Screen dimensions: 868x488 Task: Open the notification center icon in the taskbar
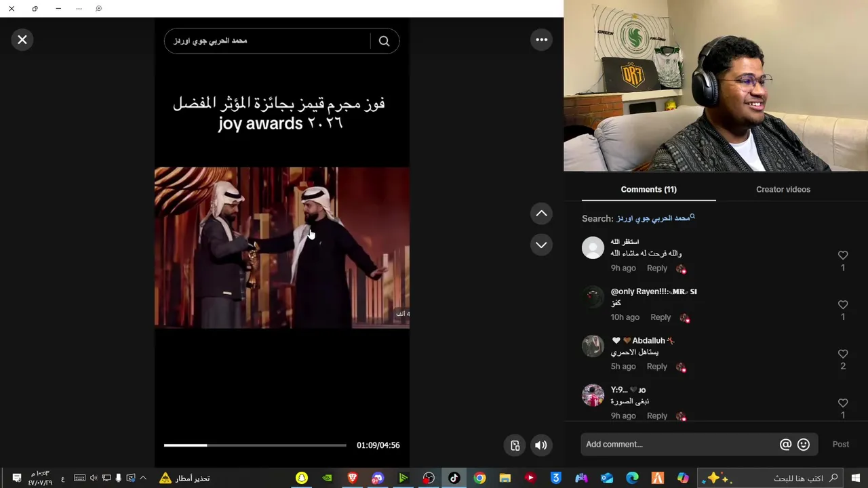[x=17, y=479]
